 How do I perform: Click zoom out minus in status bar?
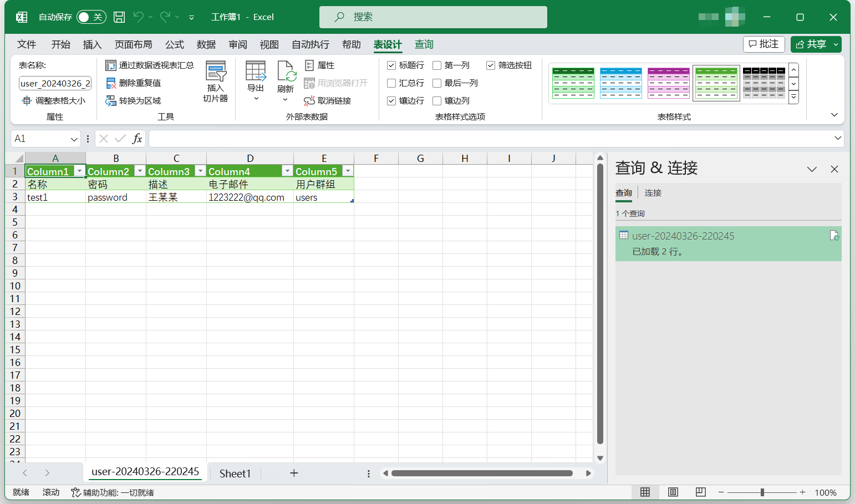721,492
